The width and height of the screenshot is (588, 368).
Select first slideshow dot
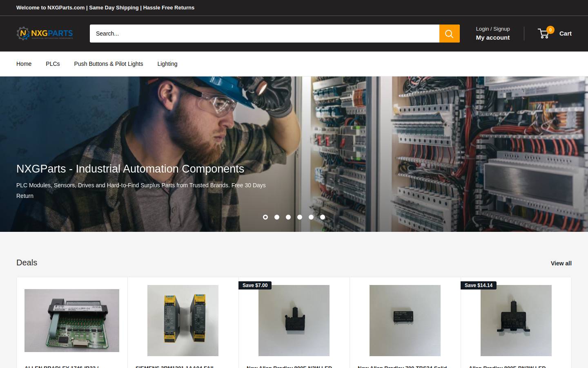[x=265, y=217]
